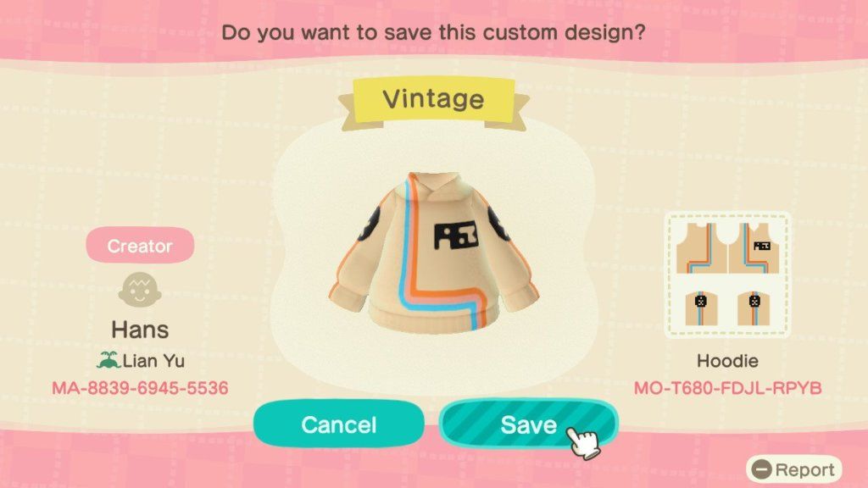The image size is (868, 488).
Task: Cancel saving the custom design
Action: (339, 424)
